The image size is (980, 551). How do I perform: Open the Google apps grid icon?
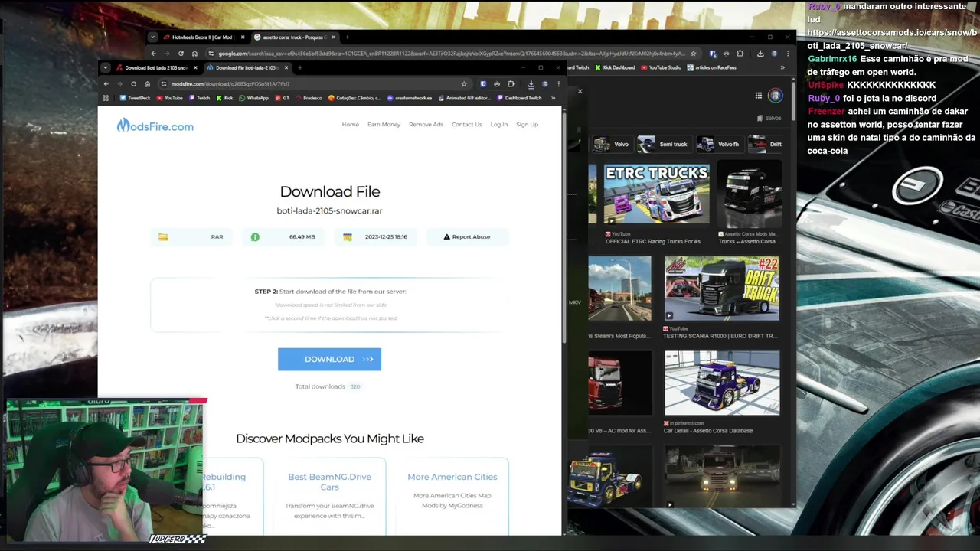pos(758,96)
